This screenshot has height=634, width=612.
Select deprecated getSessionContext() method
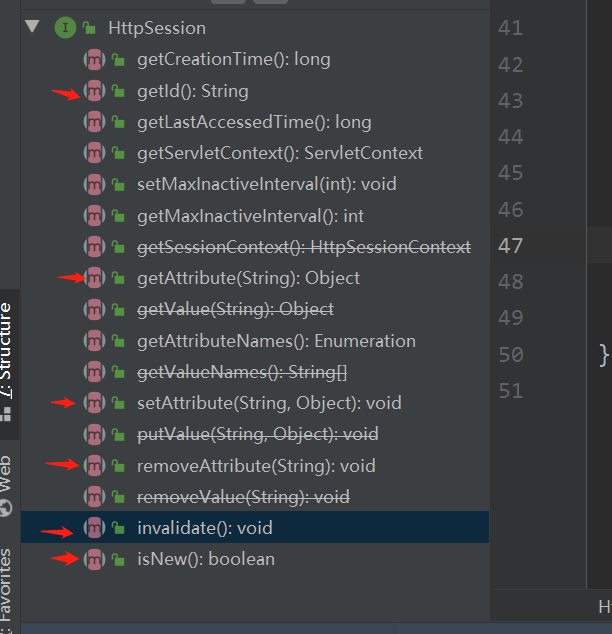point(304,247)
